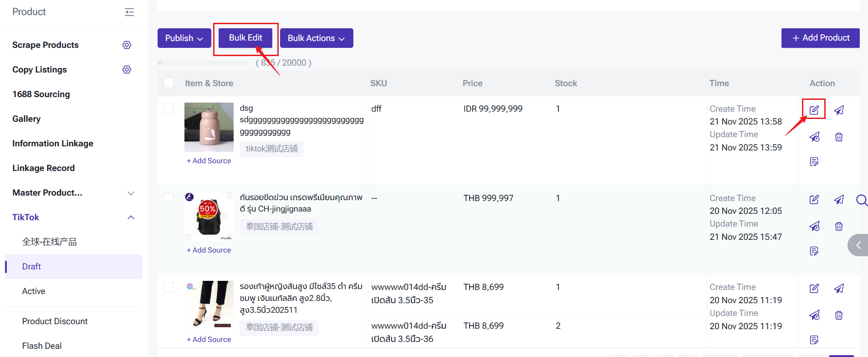Expand the Master Product menu section
The width and height of the screenshot is (868, 357).
(131, 193)
